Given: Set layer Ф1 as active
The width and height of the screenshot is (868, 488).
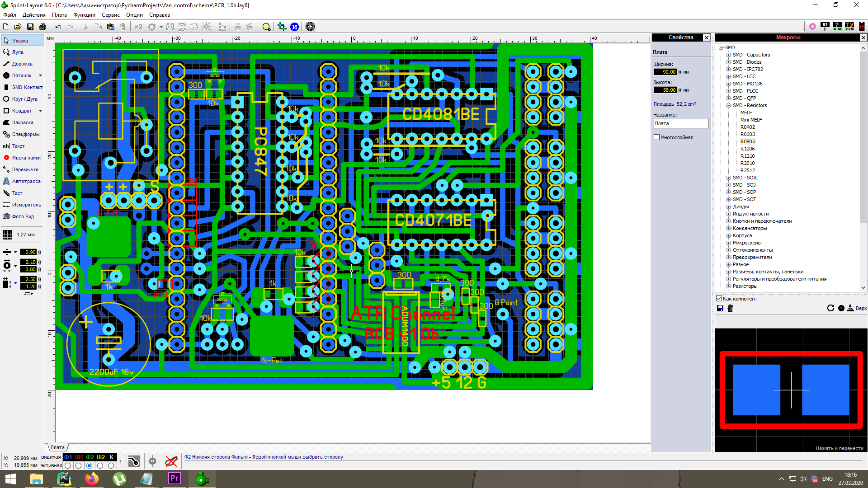Looking at the screenshot, I should click(68, 465).
